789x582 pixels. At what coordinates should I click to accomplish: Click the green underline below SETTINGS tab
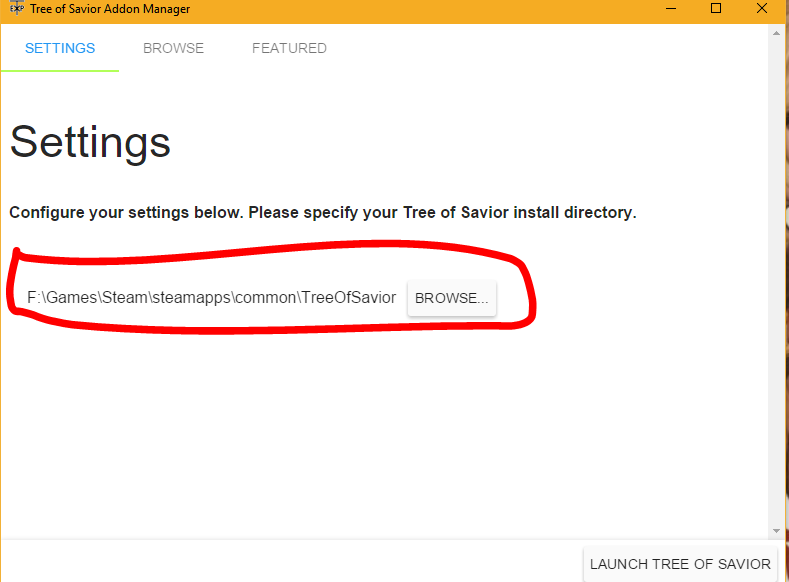pos(60,70)
